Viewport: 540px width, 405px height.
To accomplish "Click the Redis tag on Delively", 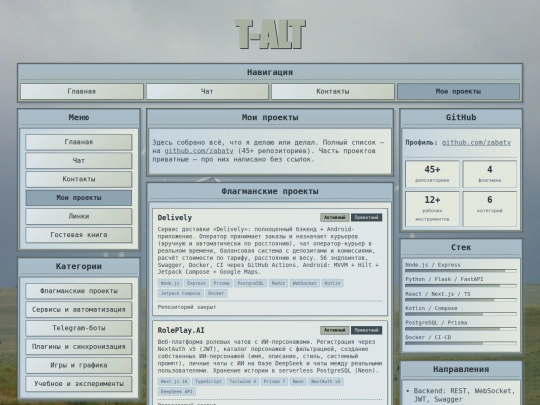I will pos(278,283).
